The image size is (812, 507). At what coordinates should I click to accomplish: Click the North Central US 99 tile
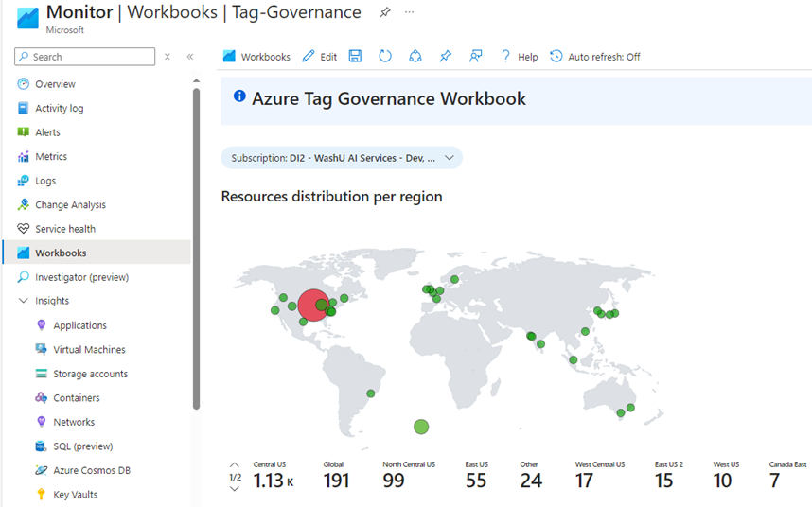point(409,475)
